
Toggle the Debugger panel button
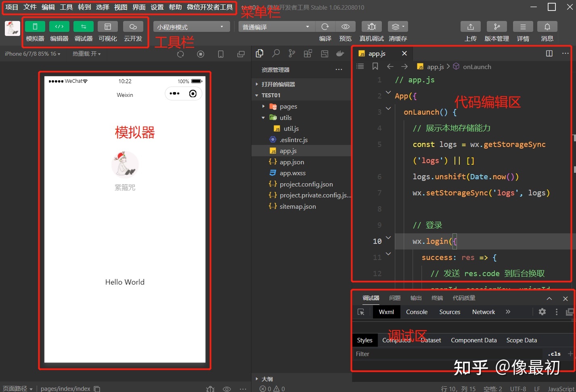[84, 27]
